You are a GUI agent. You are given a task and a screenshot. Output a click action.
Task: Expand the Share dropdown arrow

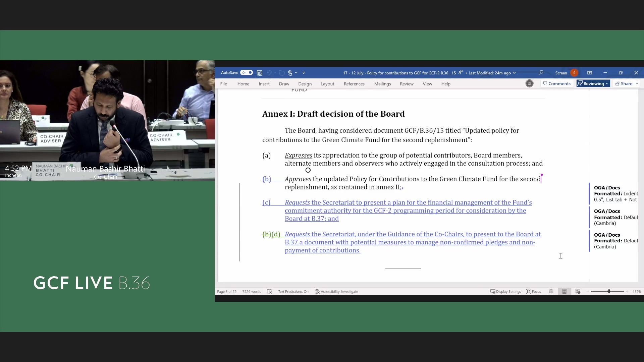pos(637,84)
